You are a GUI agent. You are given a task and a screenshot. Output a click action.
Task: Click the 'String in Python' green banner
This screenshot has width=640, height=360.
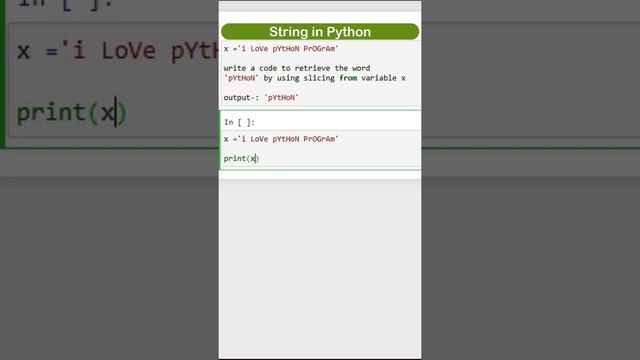(x=320, y=32)
